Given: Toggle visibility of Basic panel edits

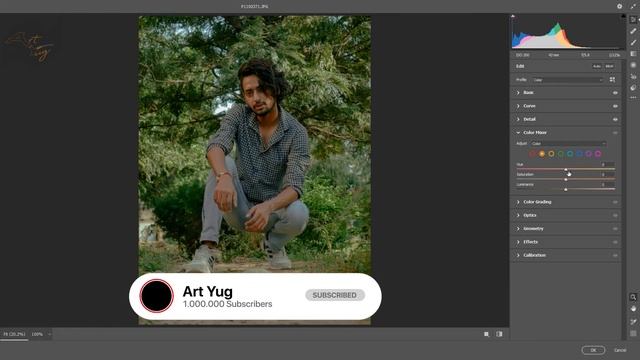Looking at the screenshot, I should pos(615,93).
